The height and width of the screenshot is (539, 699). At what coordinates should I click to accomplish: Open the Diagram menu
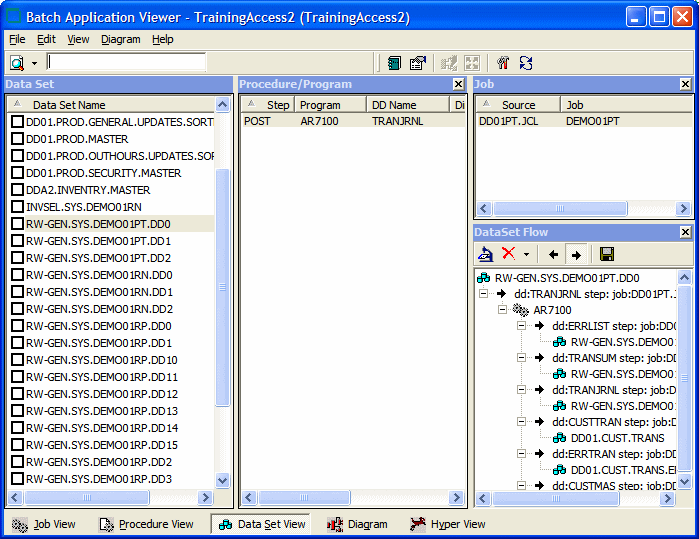pos(120,39)
